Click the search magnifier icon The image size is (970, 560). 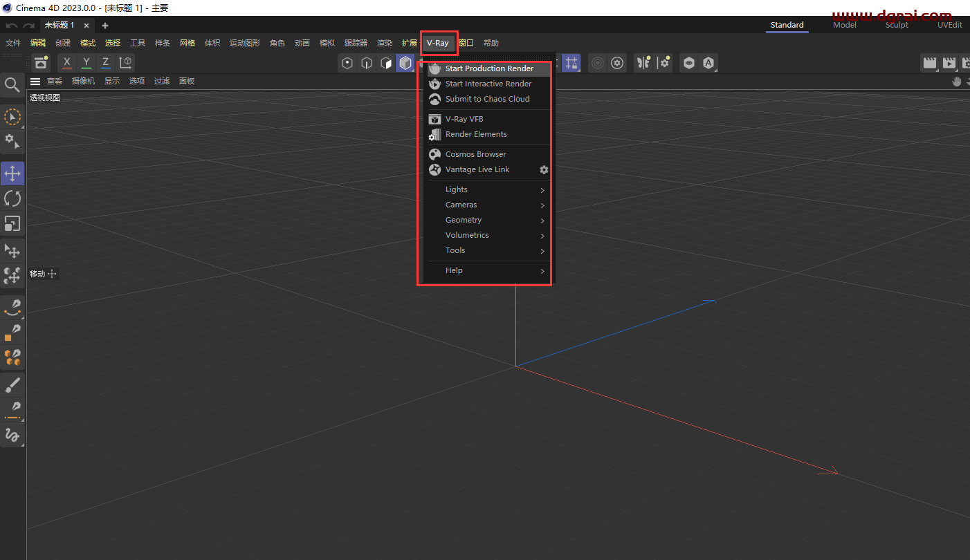[12, 85]
